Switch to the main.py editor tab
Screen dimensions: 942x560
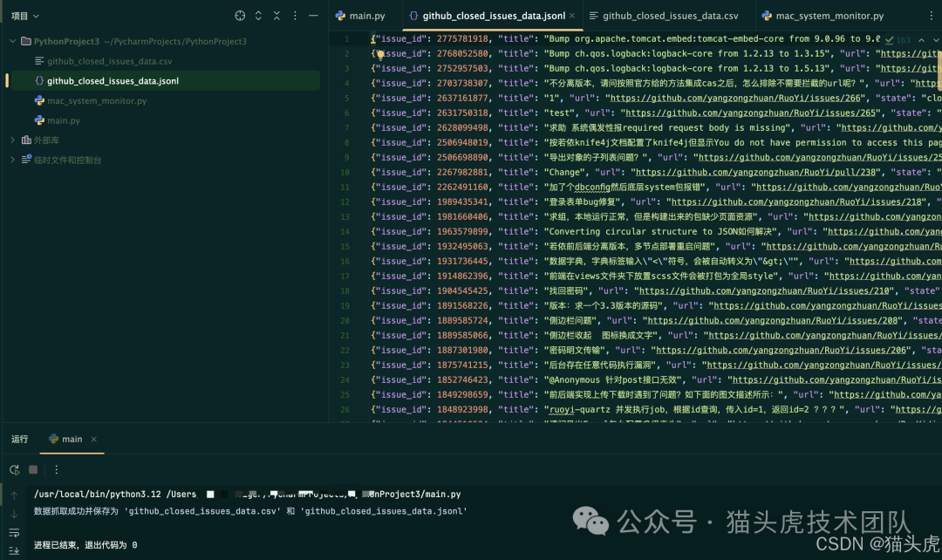[x=360, y=16]
